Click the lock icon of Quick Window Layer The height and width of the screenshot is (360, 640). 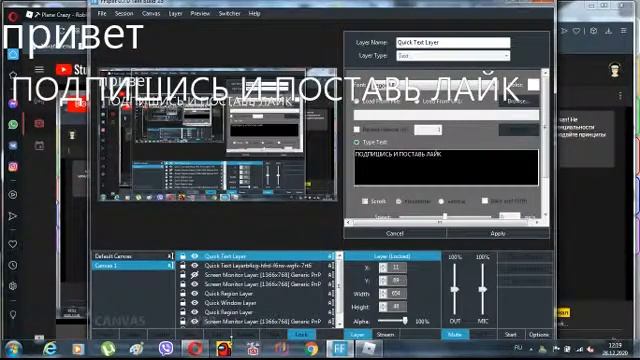[x=183, y=303]
